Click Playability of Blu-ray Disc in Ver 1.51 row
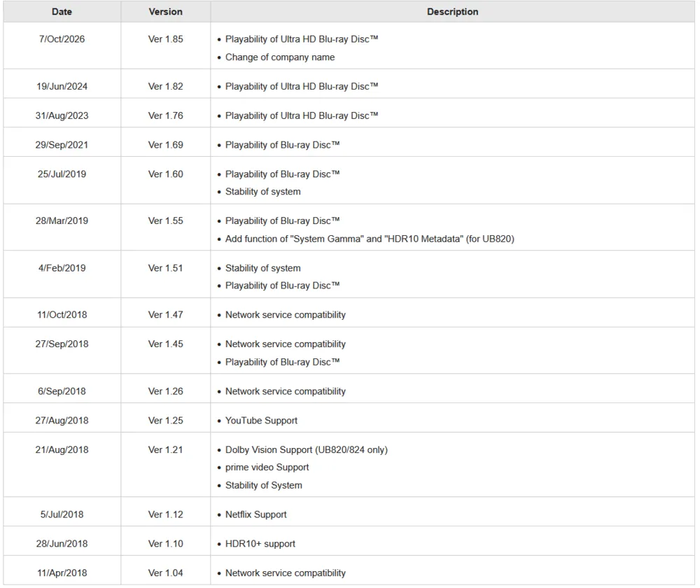700x588 pixels. 283,286
